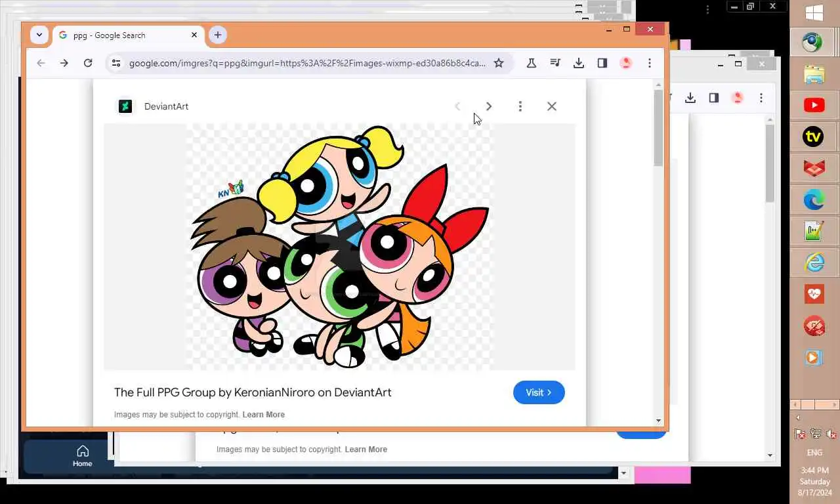
Task: Go back in the front Chrome window
Action: point(41,63)
